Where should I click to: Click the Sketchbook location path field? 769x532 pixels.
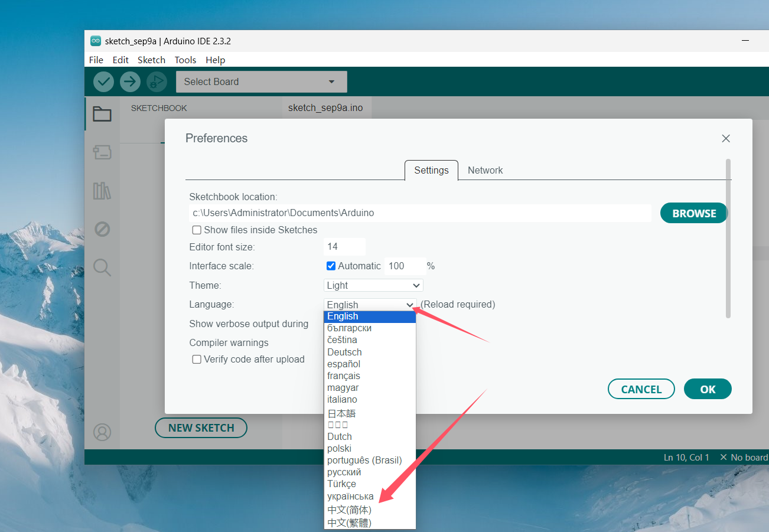coord(420,213)
